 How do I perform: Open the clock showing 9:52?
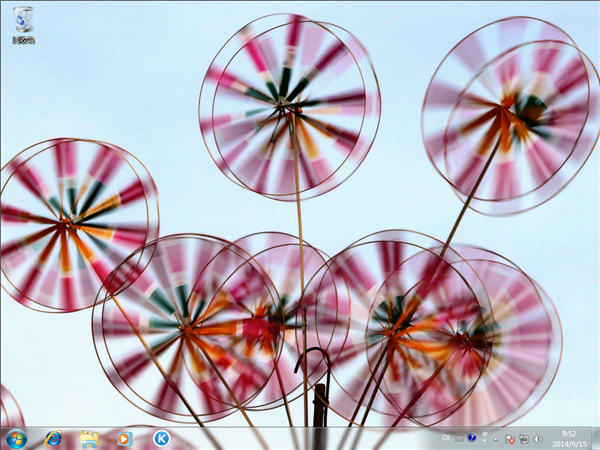[x=568, y=438]
